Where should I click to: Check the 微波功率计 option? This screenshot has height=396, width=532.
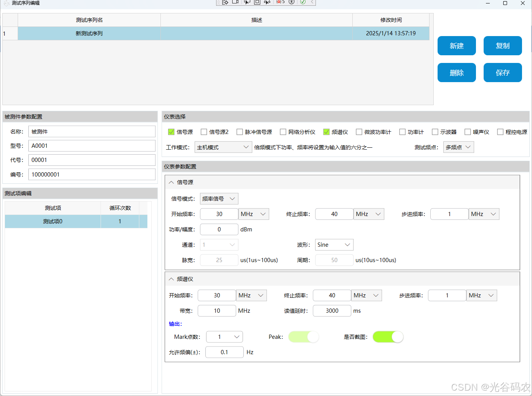[x=359, y=132]
